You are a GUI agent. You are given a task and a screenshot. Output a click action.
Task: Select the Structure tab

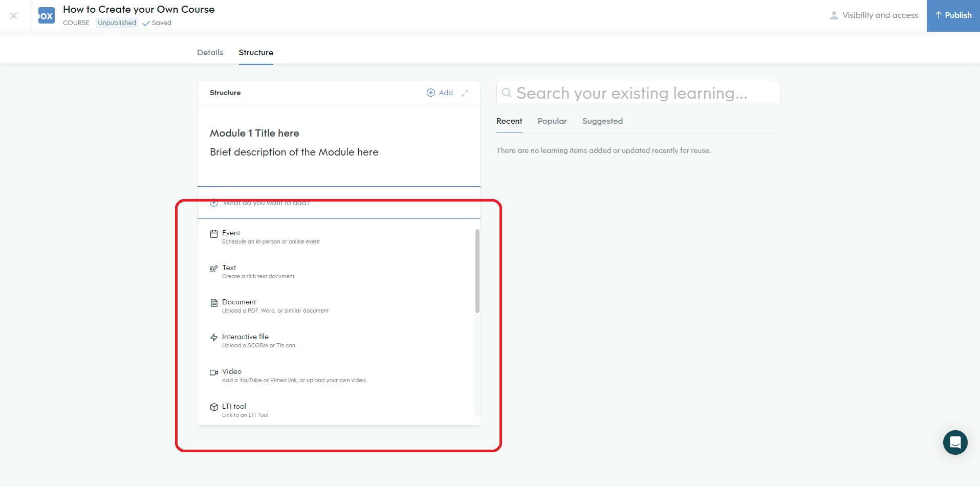(256, 53)
